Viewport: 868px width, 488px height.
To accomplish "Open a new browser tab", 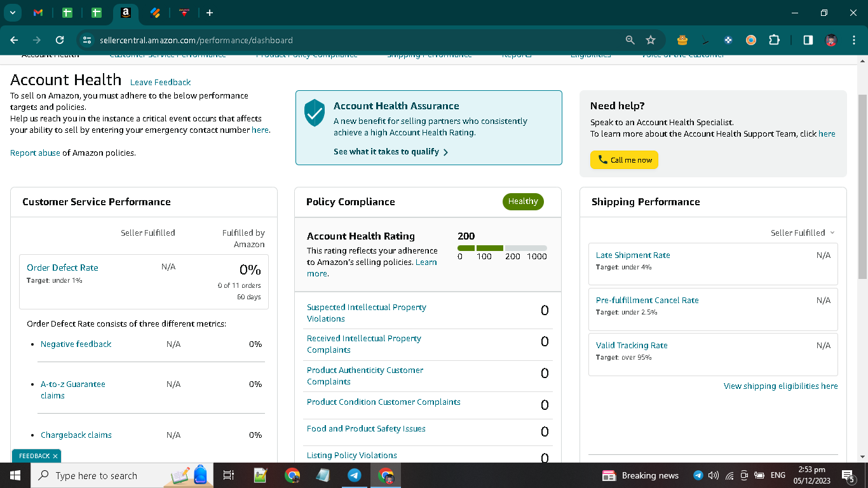I will (x=210, y=13).
